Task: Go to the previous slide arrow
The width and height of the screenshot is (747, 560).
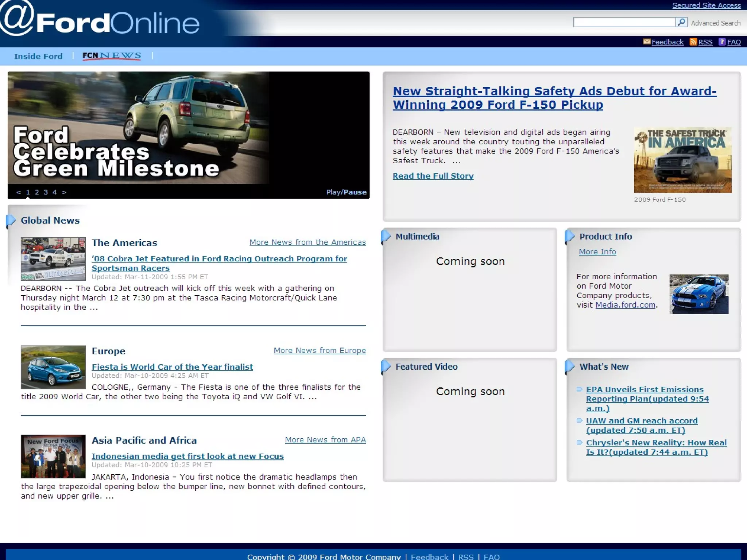Action: pos(19,192)
